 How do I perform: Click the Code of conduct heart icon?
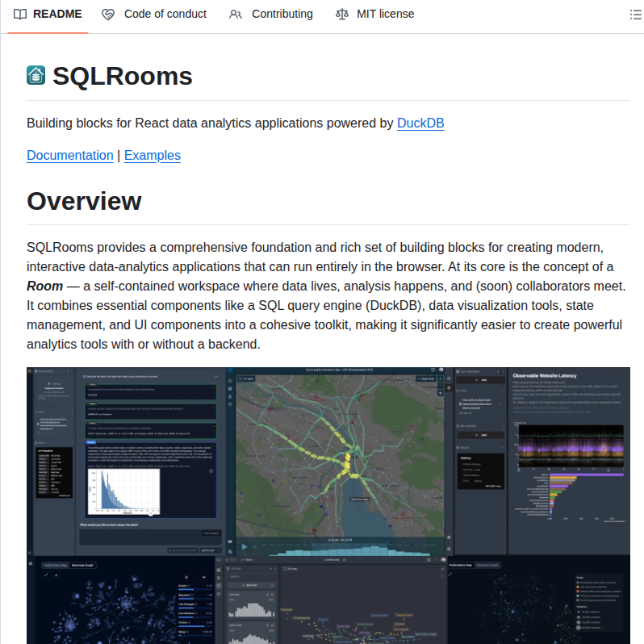pyautogui.click(x=108, y=15)
